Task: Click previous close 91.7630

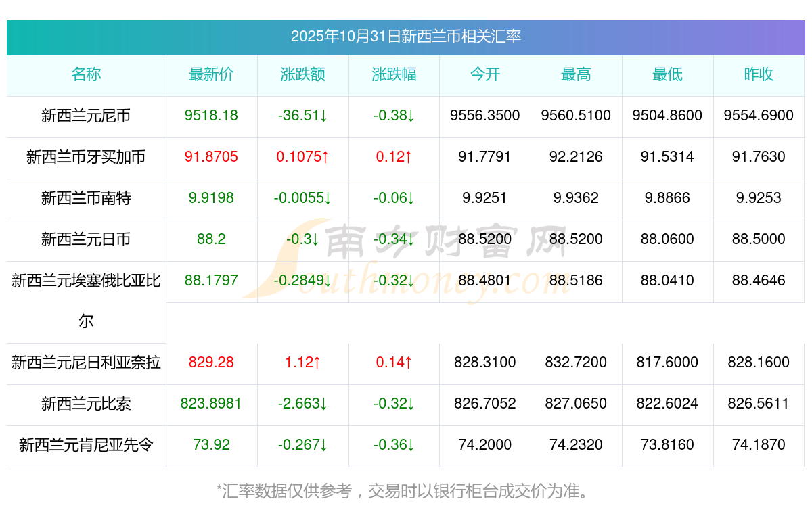Action: [759, 157]
